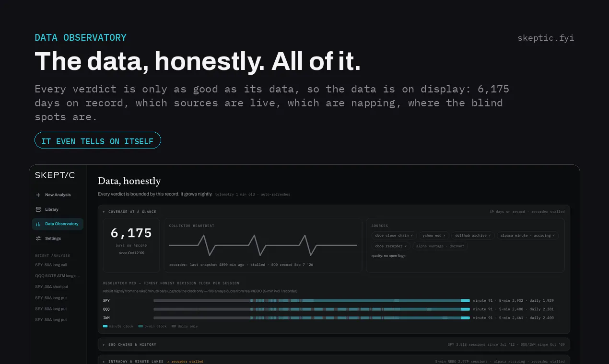Click the SKEPT/C logo

tap(55, 175)
